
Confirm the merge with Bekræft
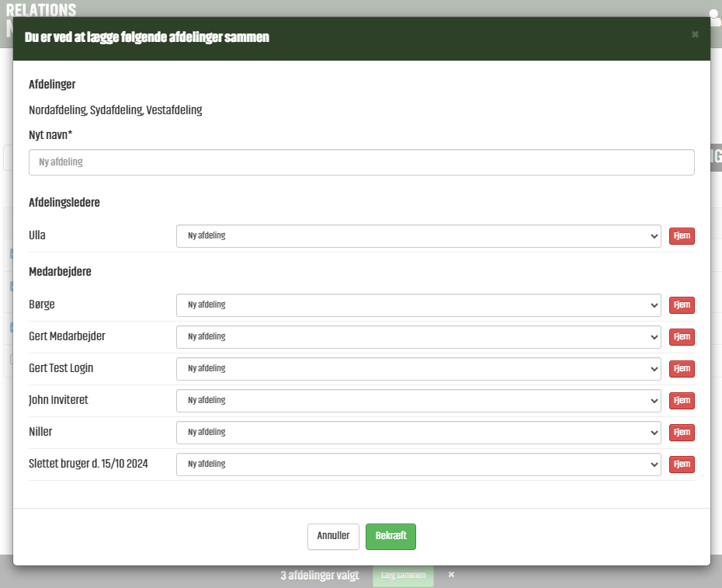point(391,537)
